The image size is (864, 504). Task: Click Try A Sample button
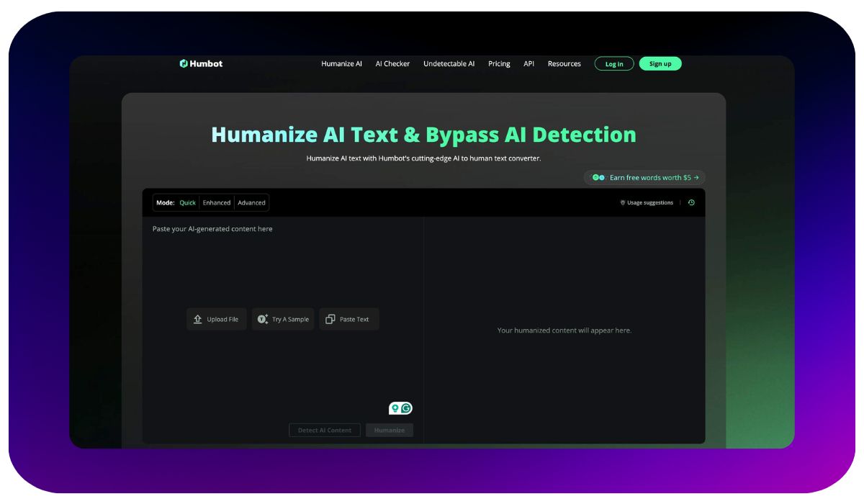coord(283,319)
